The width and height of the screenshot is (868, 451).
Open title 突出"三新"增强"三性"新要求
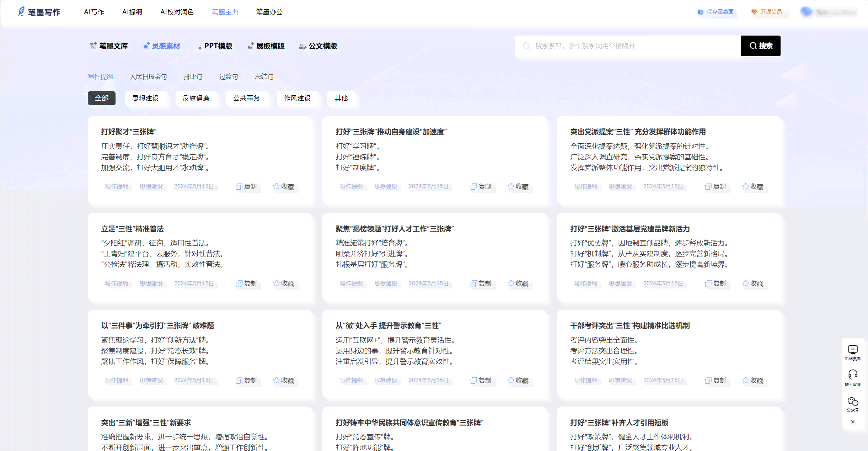(x=146, y=423)
